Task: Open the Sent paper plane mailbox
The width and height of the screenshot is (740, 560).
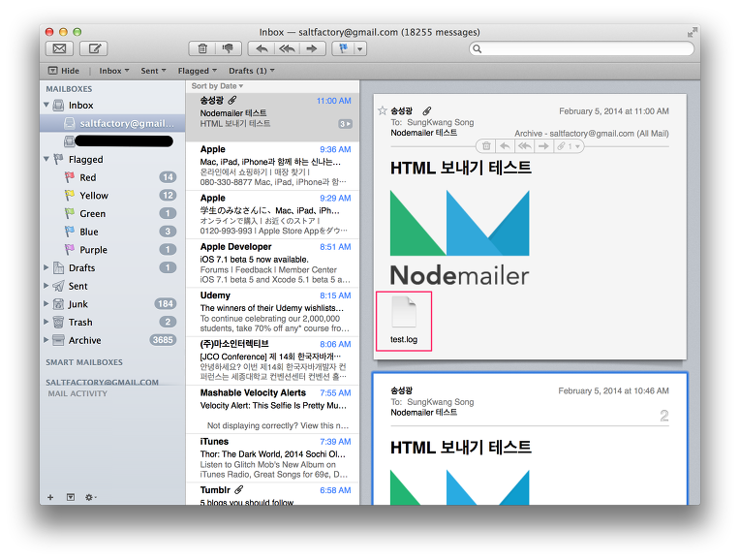Action: (58, 286)
